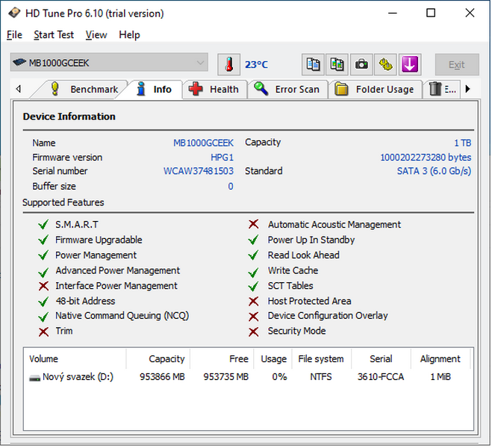Copy text results to clipboard icon
The image size is (492, 448).
click(x=313, y=65)
